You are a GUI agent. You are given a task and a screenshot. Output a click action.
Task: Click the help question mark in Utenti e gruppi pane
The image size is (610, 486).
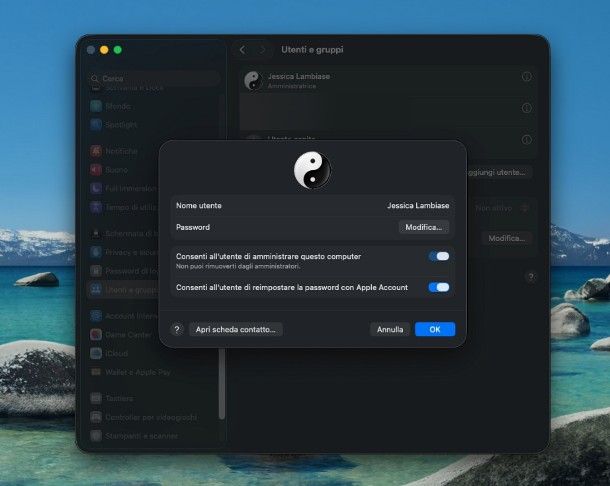tap(531, 277)
